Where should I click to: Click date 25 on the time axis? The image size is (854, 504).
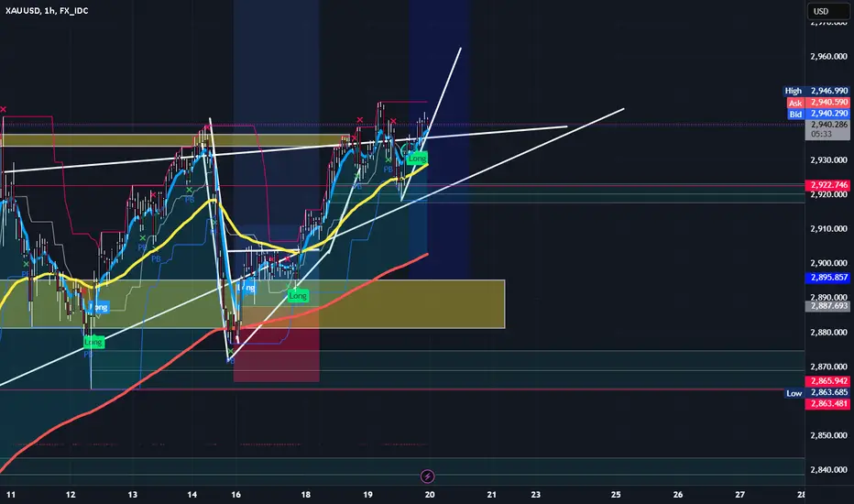[616, 495]
